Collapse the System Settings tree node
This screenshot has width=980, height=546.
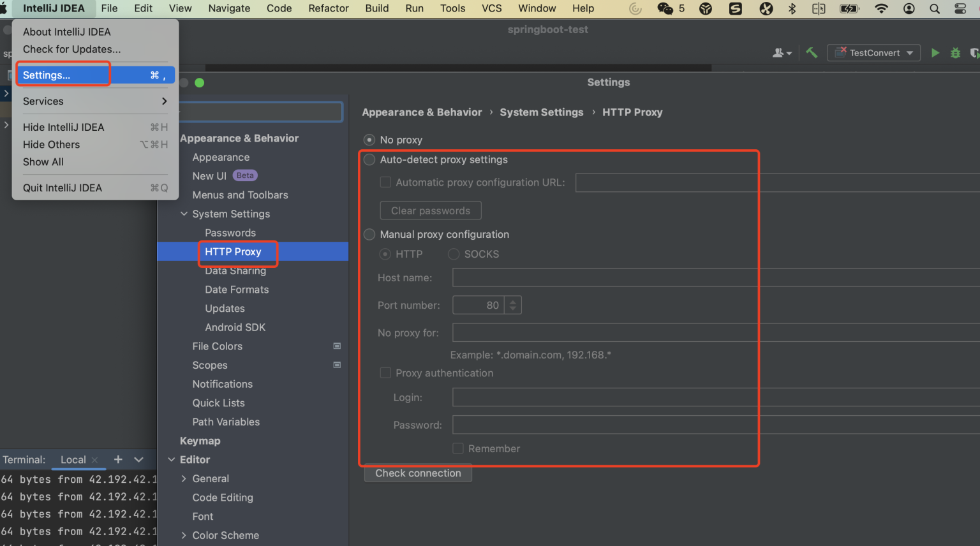pos(184,214)
